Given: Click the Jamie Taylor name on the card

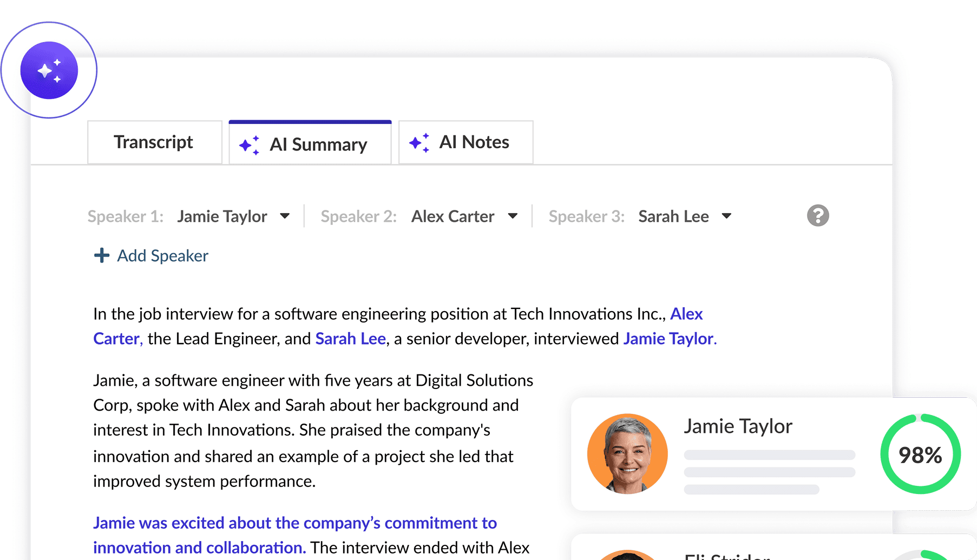Looking at the screenshot, I should coord(738,426).
